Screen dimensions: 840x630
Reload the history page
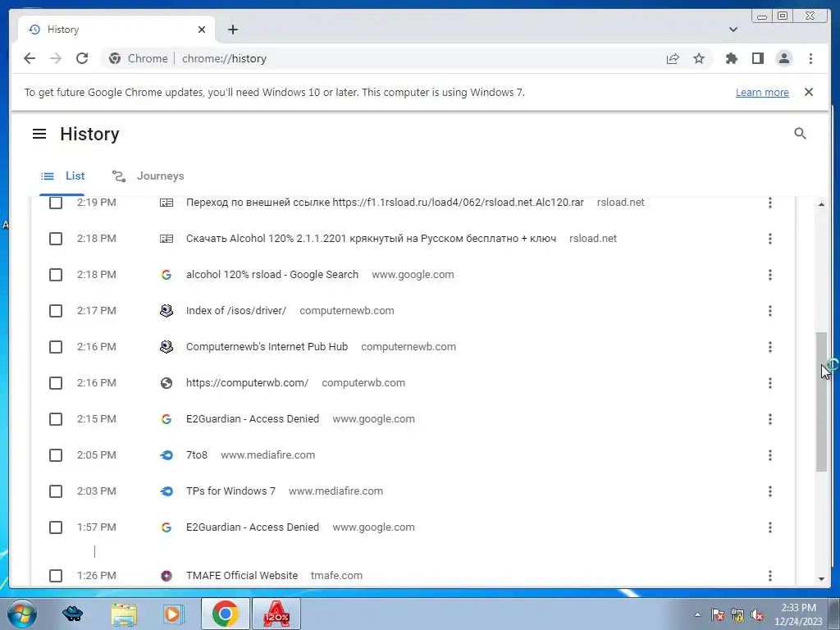point(82,58)
